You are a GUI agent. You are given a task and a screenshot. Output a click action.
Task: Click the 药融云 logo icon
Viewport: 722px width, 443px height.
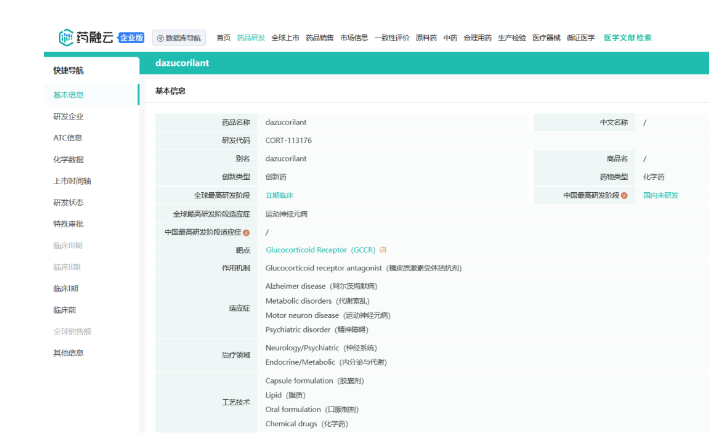(66, 37)
